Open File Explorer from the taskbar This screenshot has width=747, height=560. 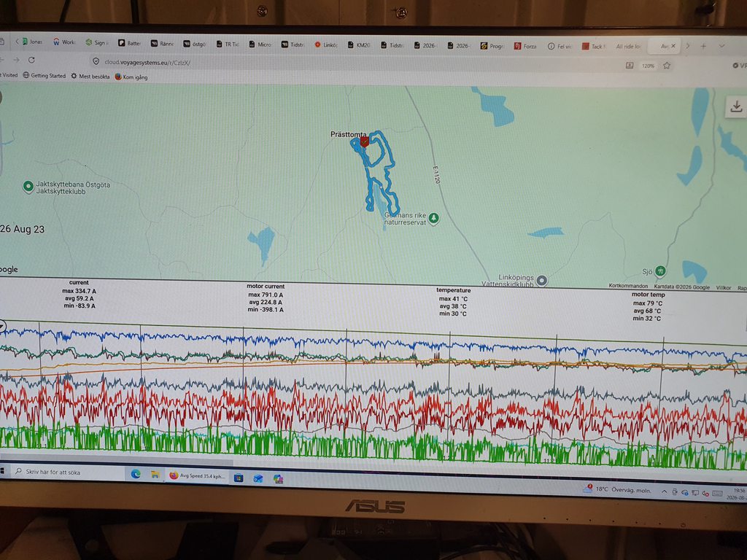(155, 475)
